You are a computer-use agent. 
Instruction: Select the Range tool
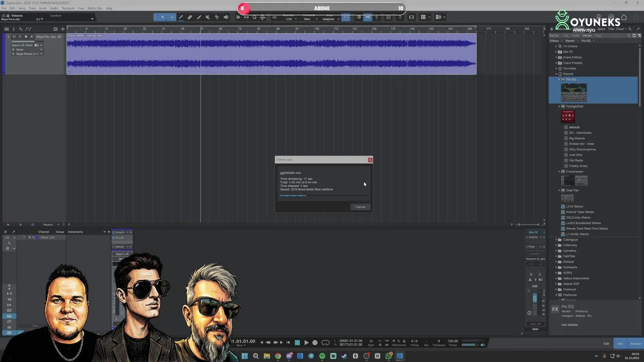(x=172, y=17)
